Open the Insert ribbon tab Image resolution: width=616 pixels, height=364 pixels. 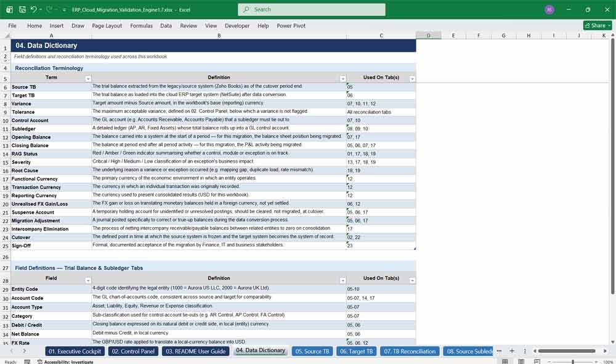(x=56, y=25)
